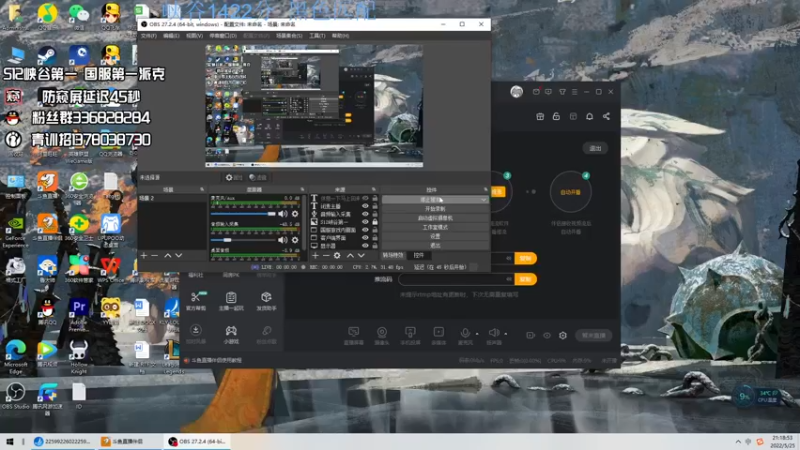Pop out the OBS Sources dock
The width and height of the screenshot is (800, 450).
point(373,189)
